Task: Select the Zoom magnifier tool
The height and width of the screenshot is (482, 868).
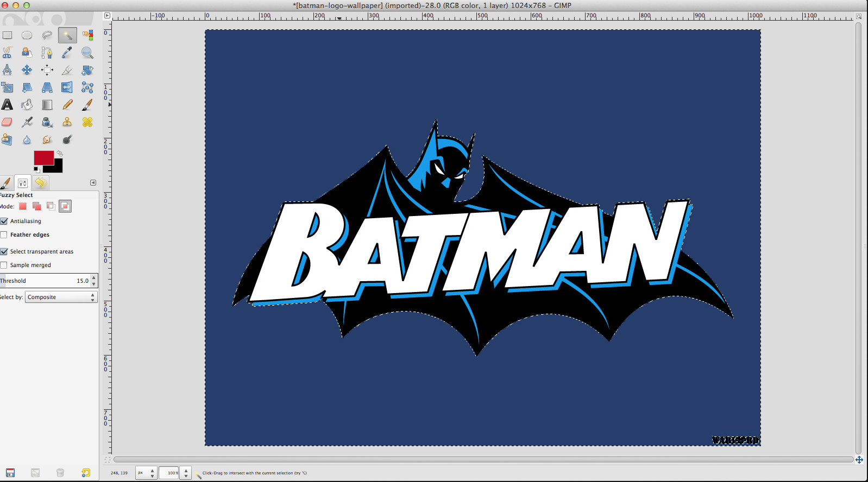Action: 87,53
